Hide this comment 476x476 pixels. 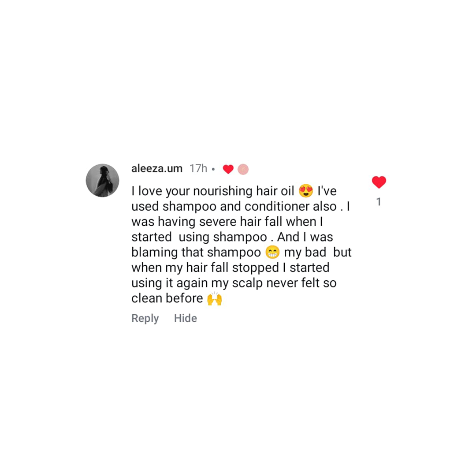pos(186,318)
